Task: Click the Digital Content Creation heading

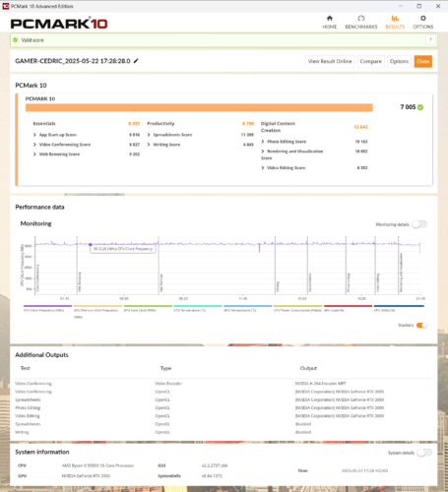Action: [x=278, y=127]
